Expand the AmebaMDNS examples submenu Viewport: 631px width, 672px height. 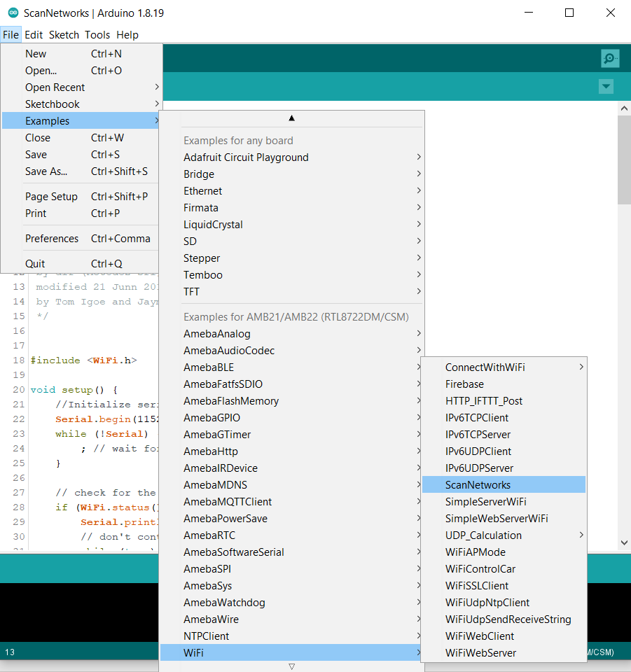point(291,484)
